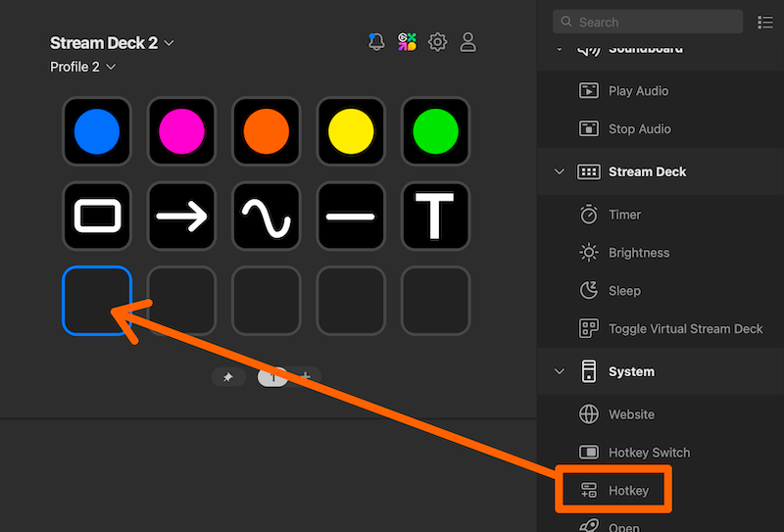784x532 pixels.
Task: Select the yellow circle key
Action: 351,131
